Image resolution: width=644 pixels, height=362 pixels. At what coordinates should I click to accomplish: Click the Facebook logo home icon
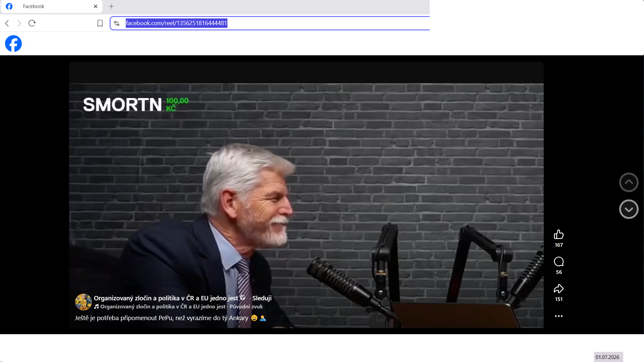[13, 44]
